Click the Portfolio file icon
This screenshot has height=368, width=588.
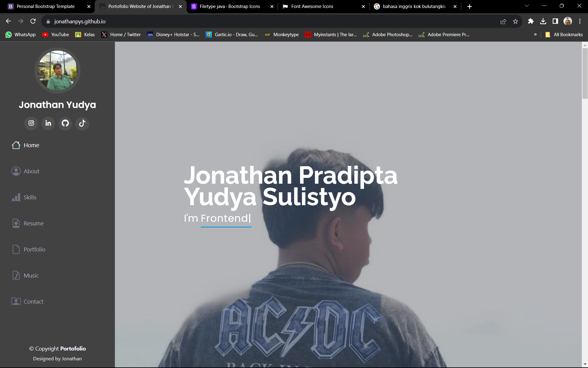pos(16,249)
